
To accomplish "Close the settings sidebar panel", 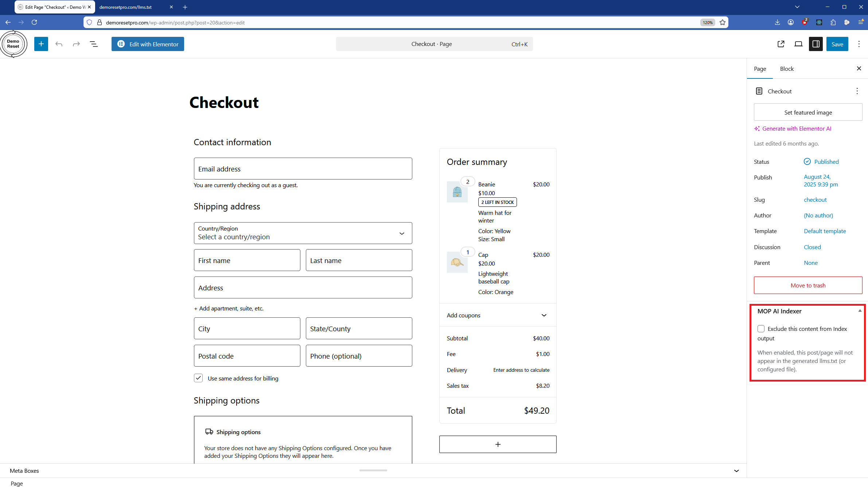I will tap(859, 69).
